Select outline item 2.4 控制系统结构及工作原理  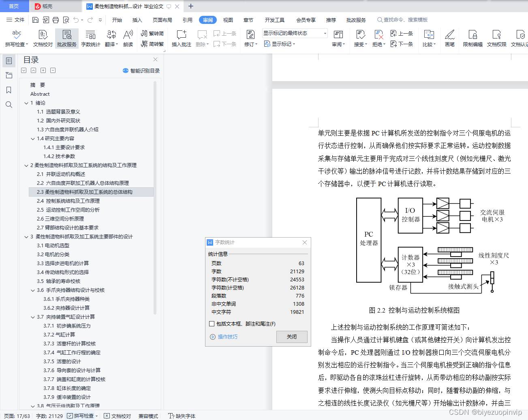[68, 201]
